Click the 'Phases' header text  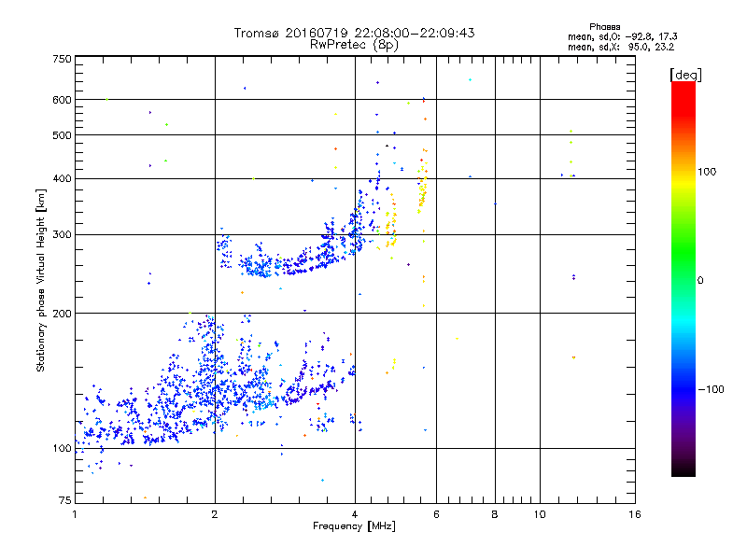(x=604, y=27)
